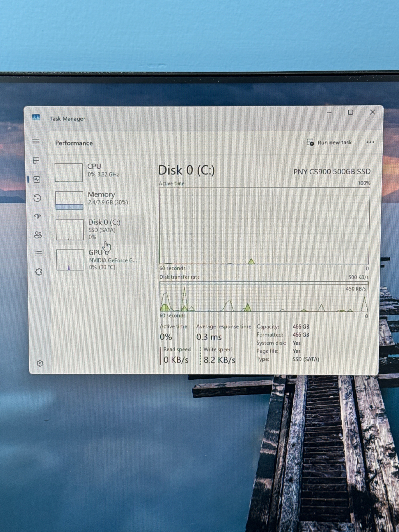This screenshot has width=399, height=532.
Task: Click the Active time graph area
Action: (264, 226)
